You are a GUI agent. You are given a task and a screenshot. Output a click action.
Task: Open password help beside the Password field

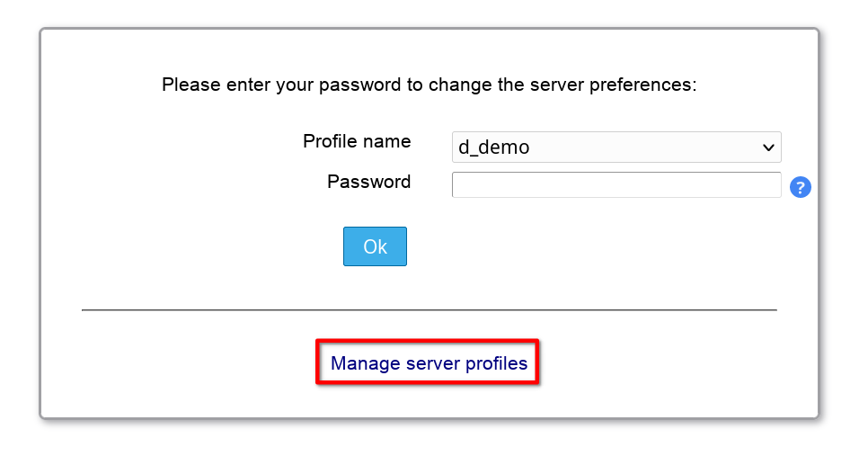click(800, 187)
